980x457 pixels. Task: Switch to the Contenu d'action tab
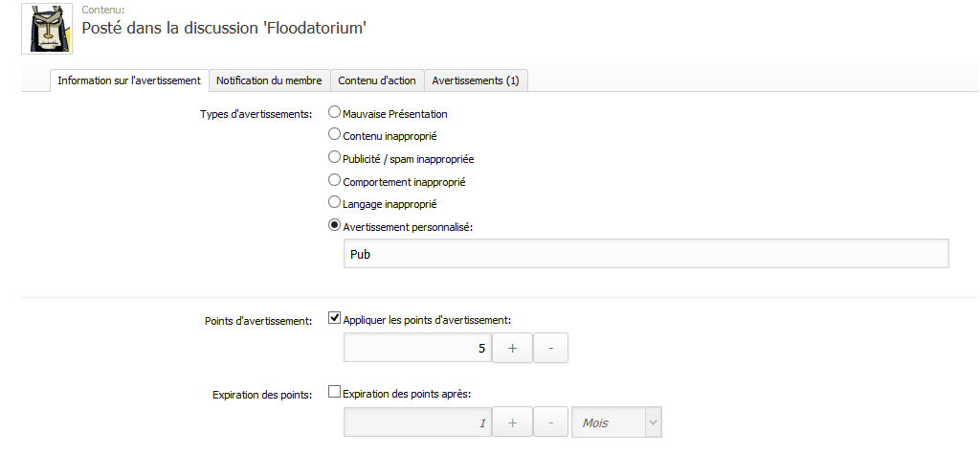point(377,80)
